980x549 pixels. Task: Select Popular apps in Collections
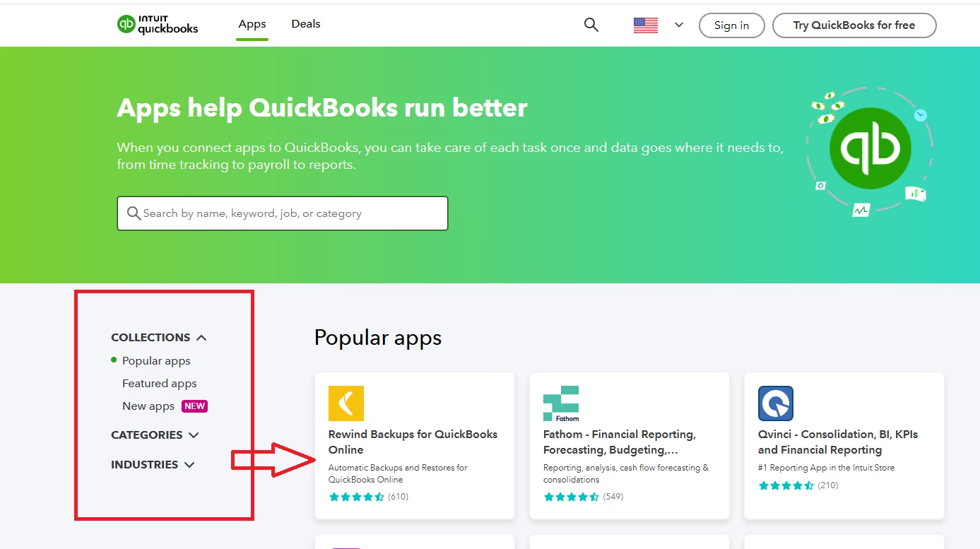(156, 361)
